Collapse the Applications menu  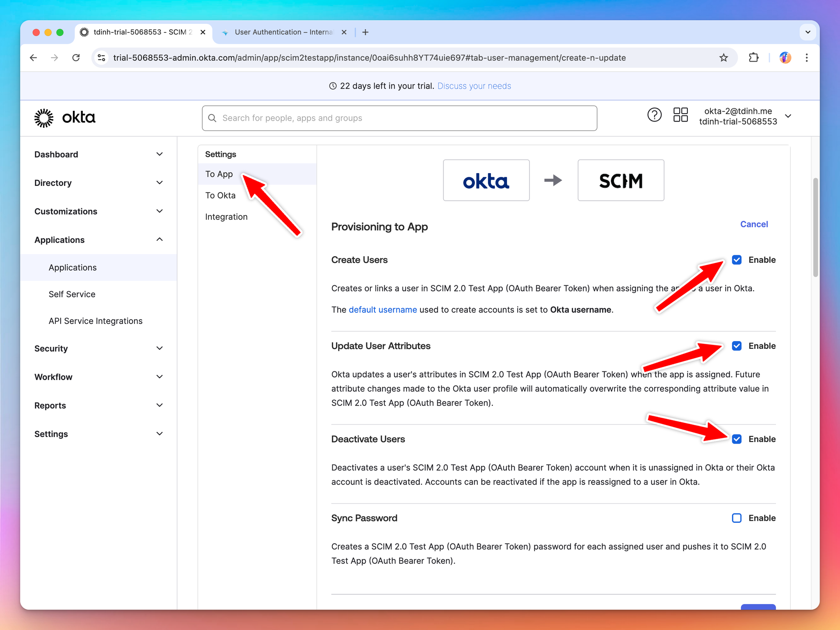[98, 240]
